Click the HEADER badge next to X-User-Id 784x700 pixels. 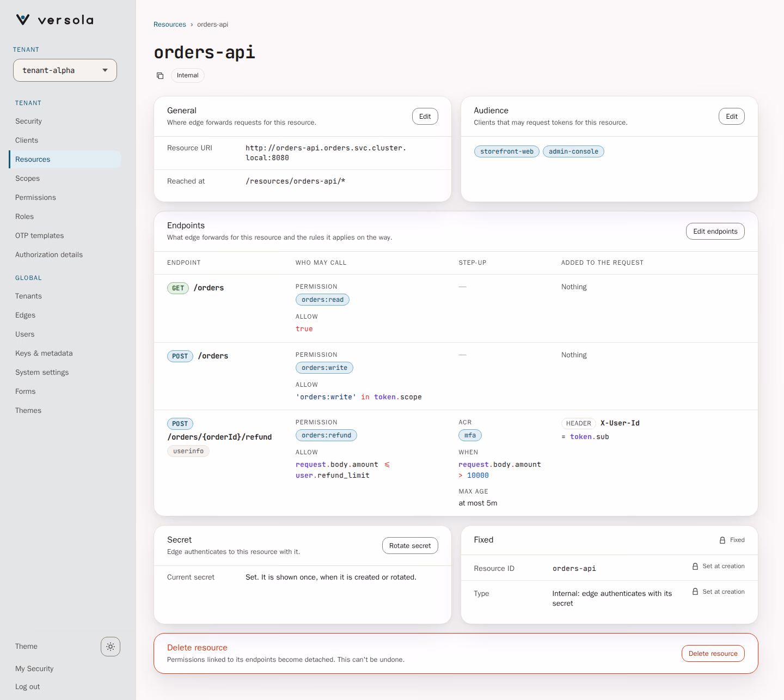tap(578, 423)
